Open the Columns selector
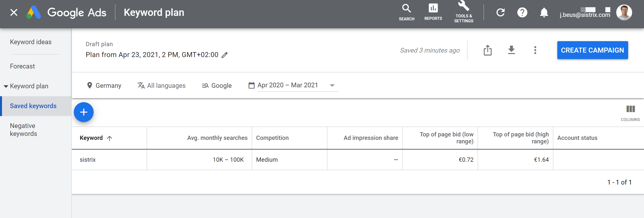 click(630, 112)
